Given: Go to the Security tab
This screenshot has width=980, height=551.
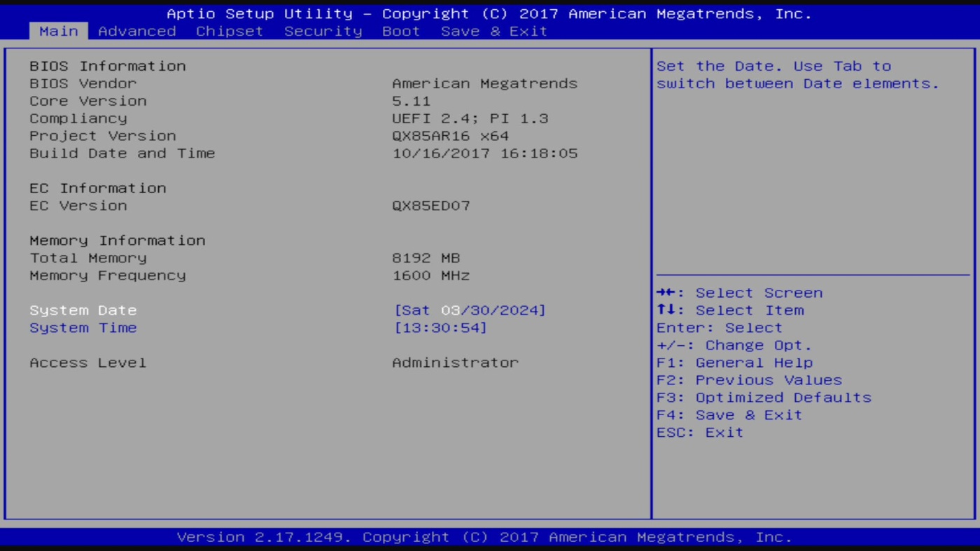Looking at the screenshot, I should tap(323, 31).
